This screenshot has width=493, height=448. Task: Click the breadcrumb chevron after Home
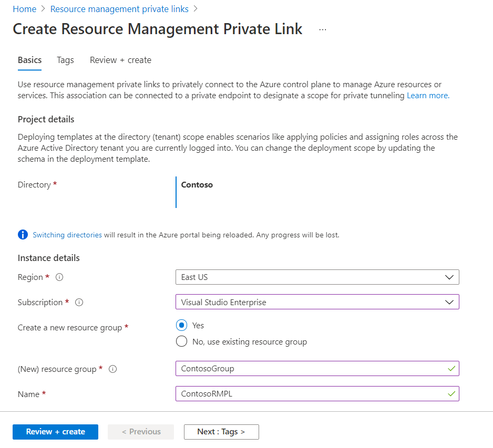(44, 9)
